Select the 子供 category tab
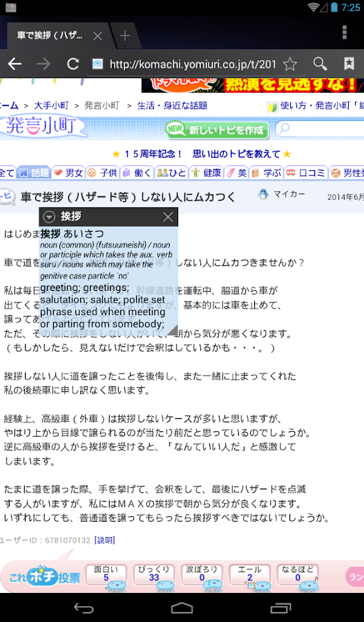Viewport: 364px width, 622px height. (102, 173)
